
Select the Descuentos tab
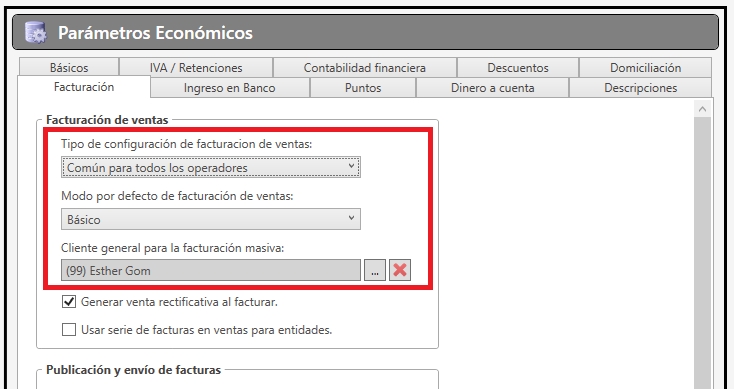pyautogui.click(x=518, y=67)
